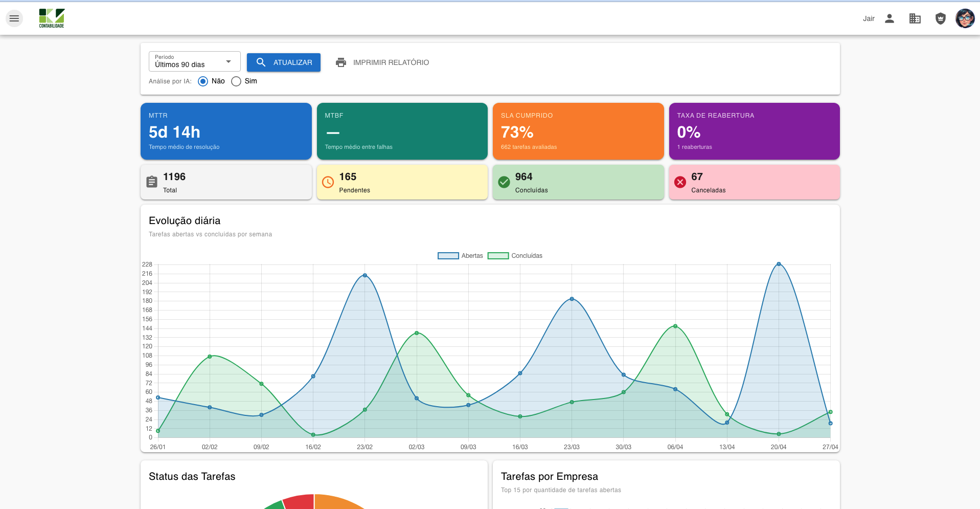Click the Abertas peak data point at 20/04
The width and height of the screenshot is (980, 509).
(779, 264)
